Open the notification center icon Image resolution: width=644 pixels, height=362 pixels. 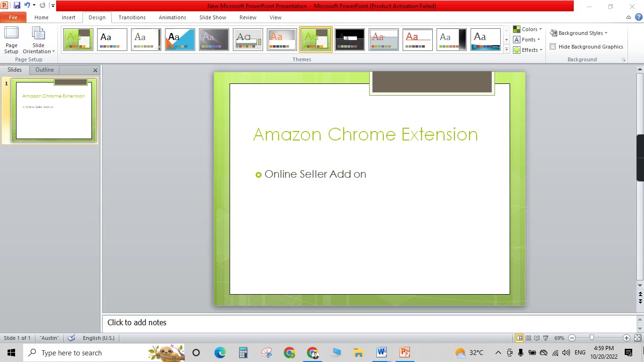click(x=628, y=353)
